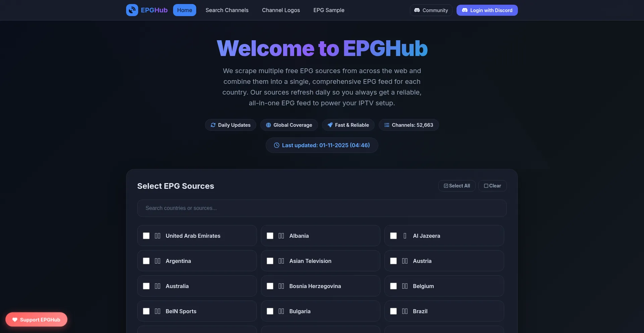644x333 pixels.
Task: Click the refresh icon beside Daily Updates
Action: click(213, 125)
